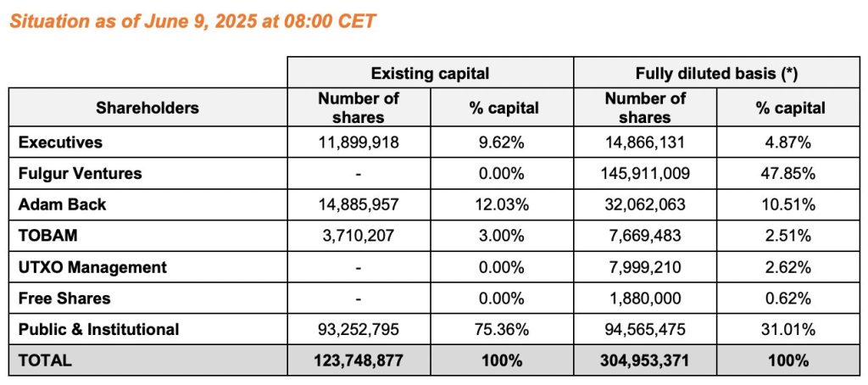Click the 'UTXO Management' row label
The image size is (868, 385).
coord(92,267)
